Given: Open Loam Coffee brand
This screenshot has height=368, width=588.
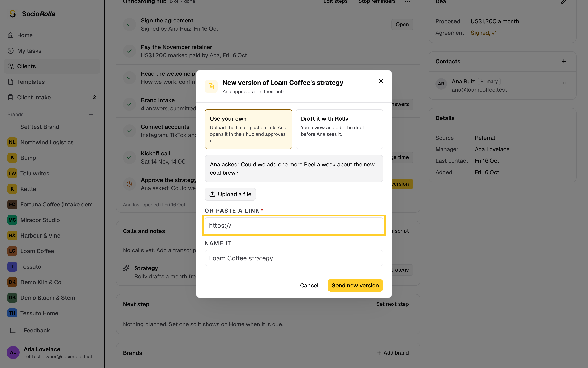Looking at the screenshot, I should [x=52, y=251].
